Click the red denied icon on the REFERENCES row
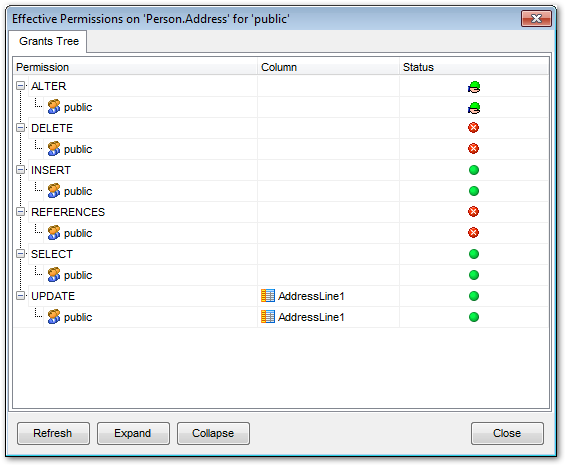 pyautogui.click(x=474, y=212)
